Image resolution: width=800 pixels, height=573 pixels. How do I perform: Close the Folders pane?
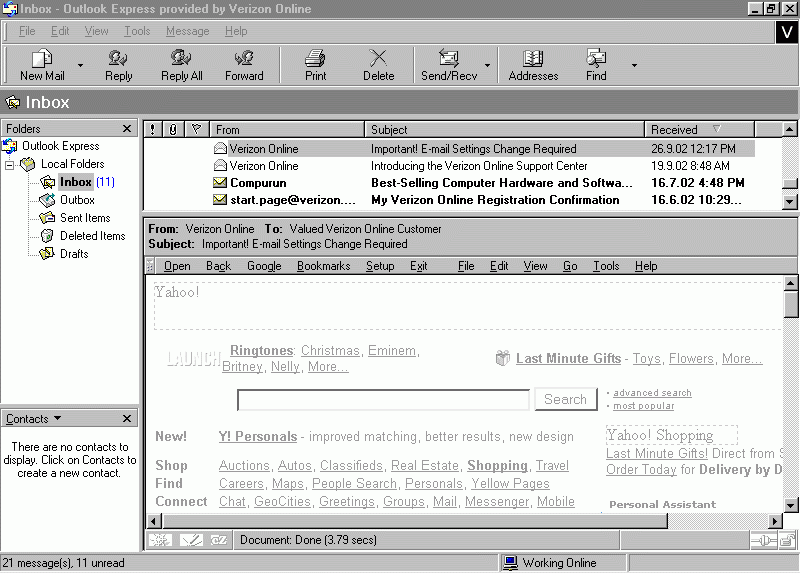(127, 129)
